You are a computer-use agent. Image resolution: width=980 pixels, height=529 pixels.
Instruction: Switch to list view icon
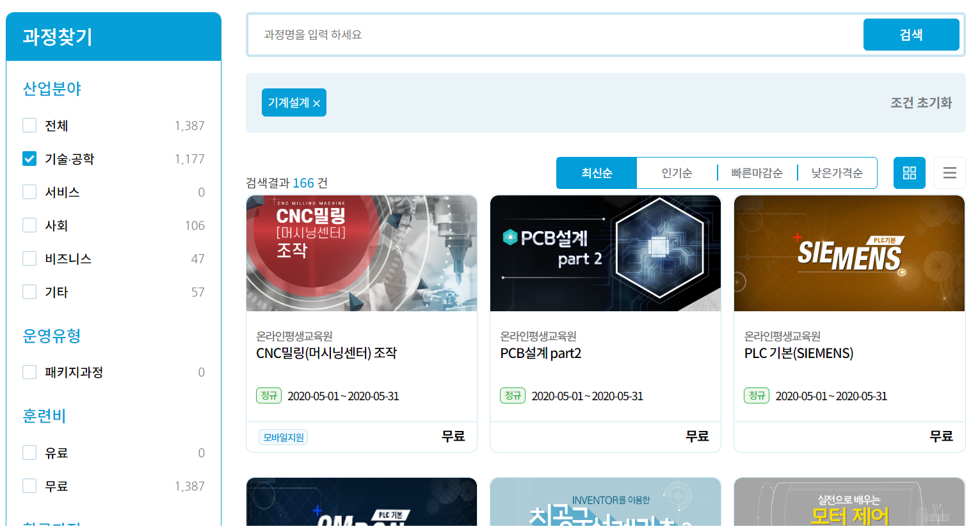point(949,173)
